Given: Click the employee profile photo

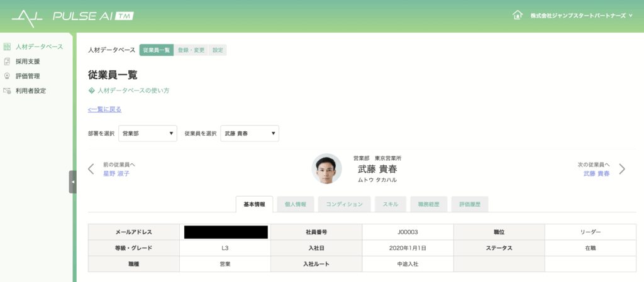Looking at the screenshot, I should (x=327, y=168).
